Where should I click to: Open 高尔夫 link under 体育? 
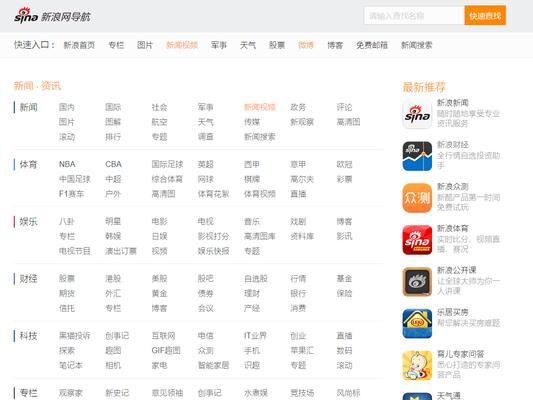point(302,179)
